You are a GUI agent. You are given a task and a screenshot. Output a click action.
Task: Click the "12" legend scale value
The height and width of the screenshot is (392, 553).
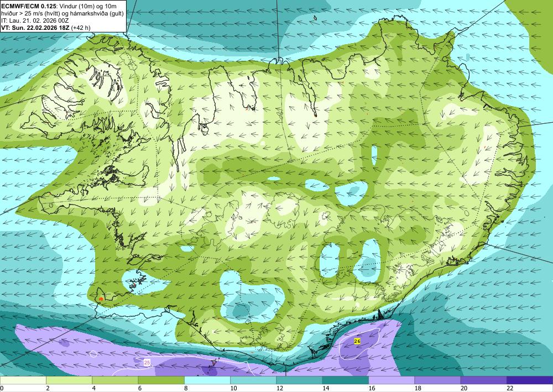[279, 388]
